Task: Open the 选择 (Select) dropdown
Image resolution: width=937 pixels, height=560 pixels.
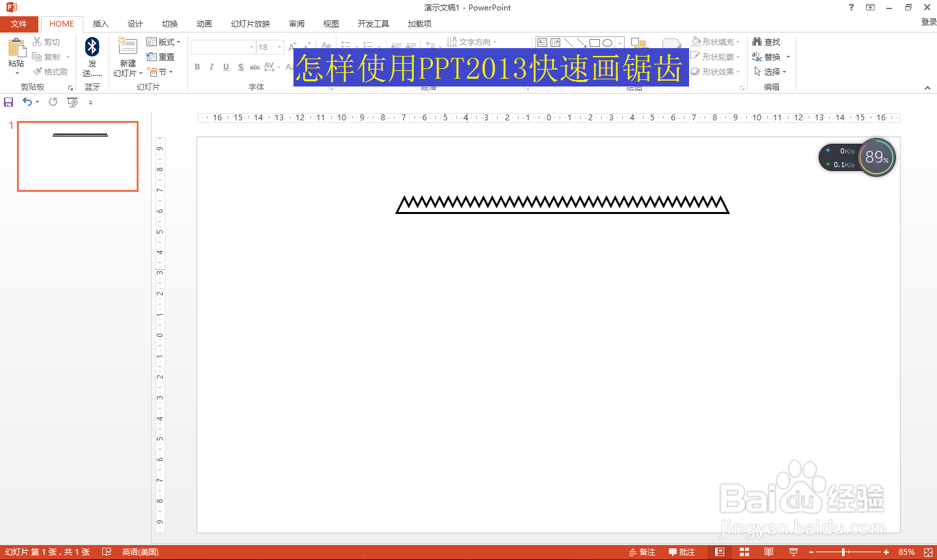Action: tap(773, 72)
